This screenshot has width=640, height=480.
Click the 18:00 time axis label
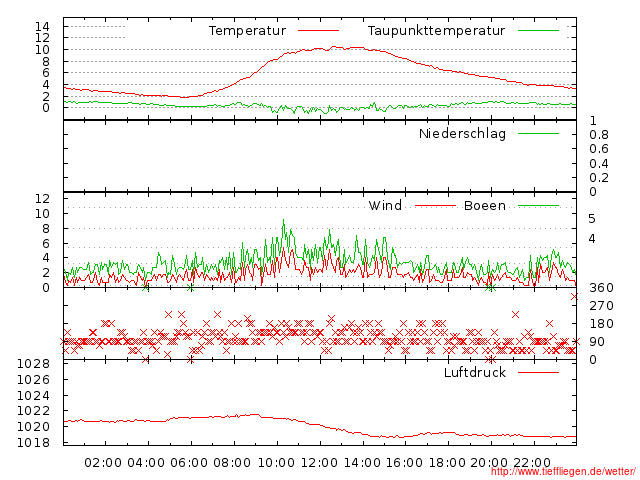click(x=447, y=463)
